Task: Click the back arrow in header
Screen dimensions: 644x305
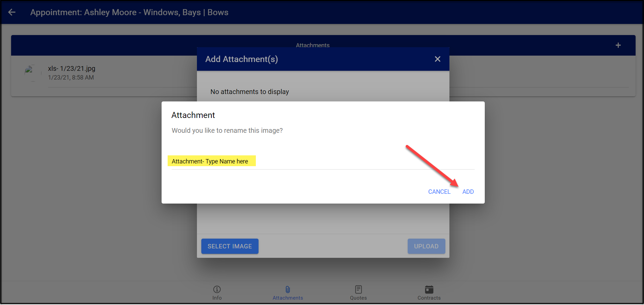Action: tap(12, 12)
